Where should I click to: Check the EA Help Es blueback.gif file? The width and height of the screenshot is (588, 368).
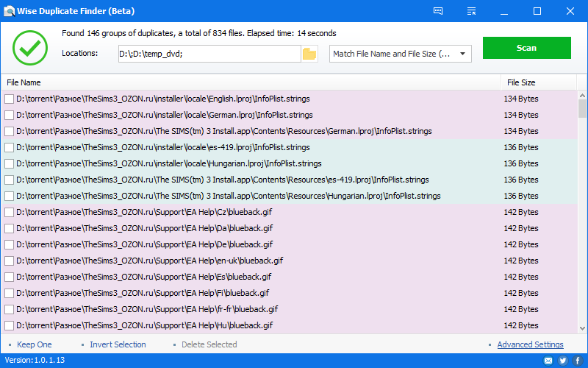tap(9, 277)
